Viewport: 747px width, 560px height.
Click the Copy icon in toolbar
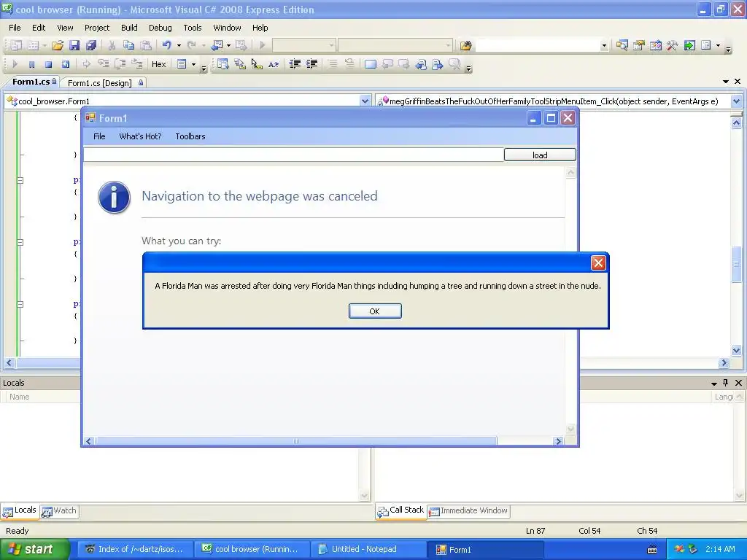pyautogui.click(x=128, y=45)
